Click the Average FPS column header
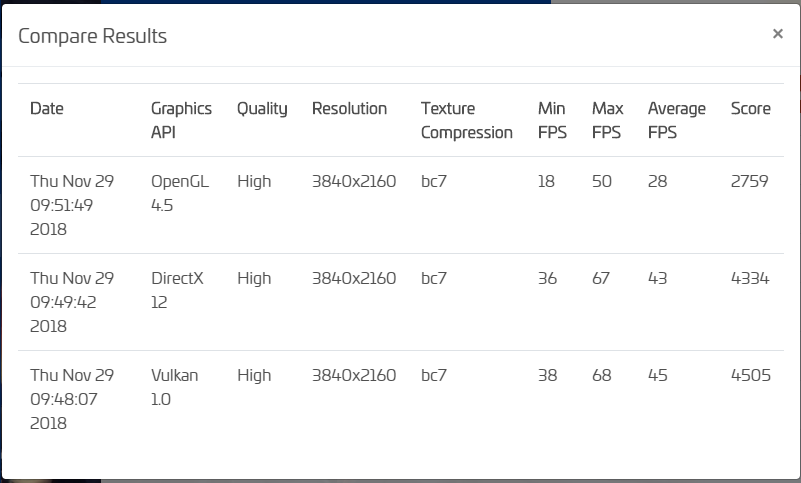This screenshot has width=801, height=483. pyautogui.click(x=676, y=120)
